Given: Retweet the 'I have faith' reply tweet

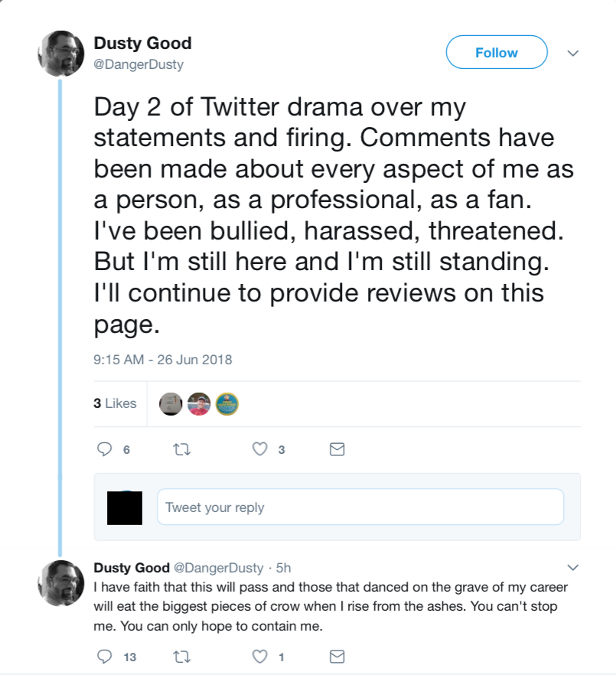Looking at the screenshot, I should tap(181, 657).
